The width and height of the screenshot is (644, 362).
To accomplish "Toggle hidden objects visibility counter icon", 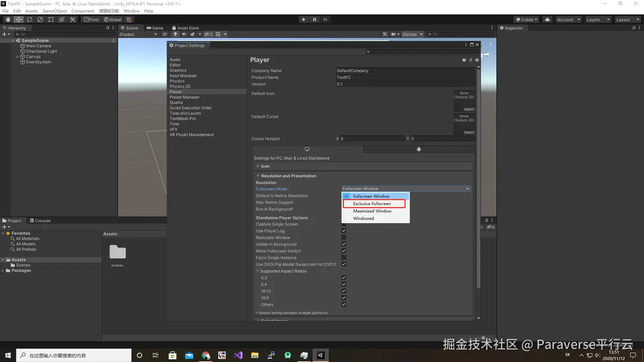I will (x=208, y=34).
